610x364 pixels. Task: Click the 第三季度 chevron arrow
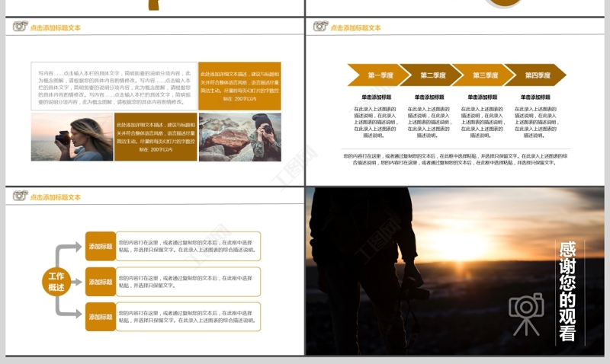483,75
